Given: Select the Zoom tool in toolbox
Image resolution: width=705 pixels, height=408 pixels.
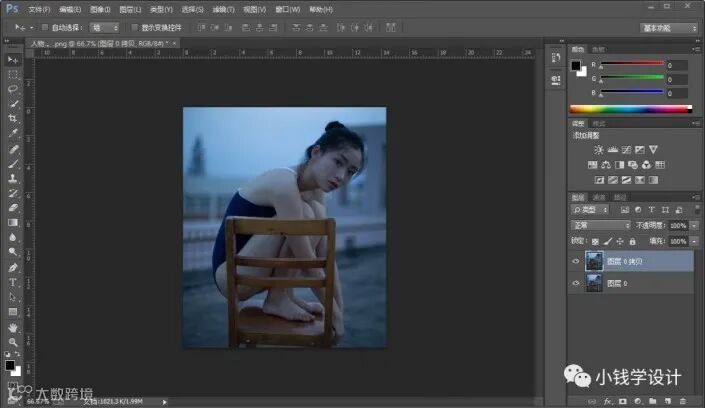Looking at the screenshot, I should (x=13, y=342).
